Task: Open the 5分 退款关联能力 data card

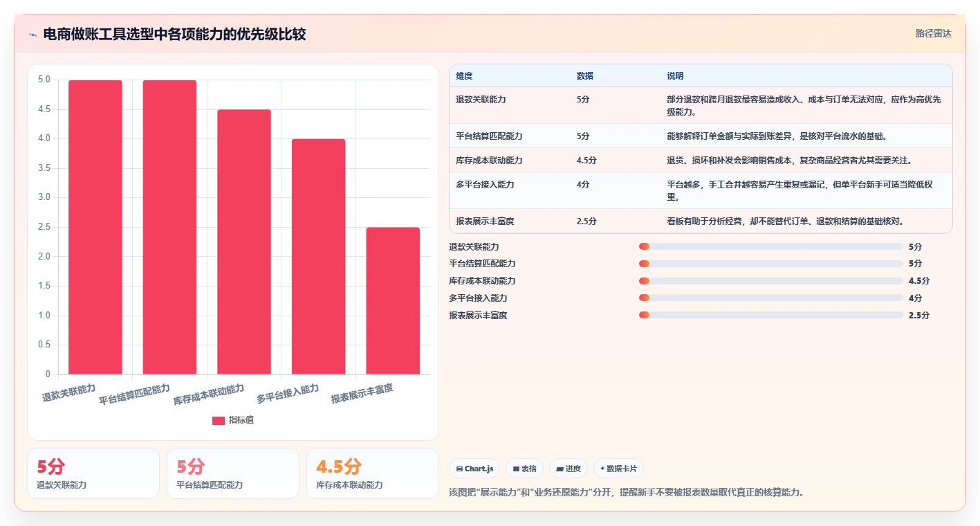Action: [x=93, y=473]
